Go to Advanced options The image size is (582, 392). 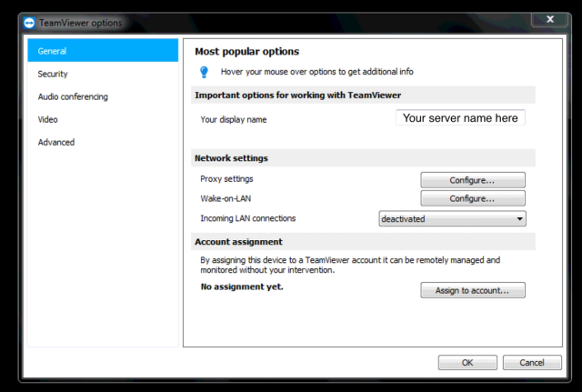103,142
